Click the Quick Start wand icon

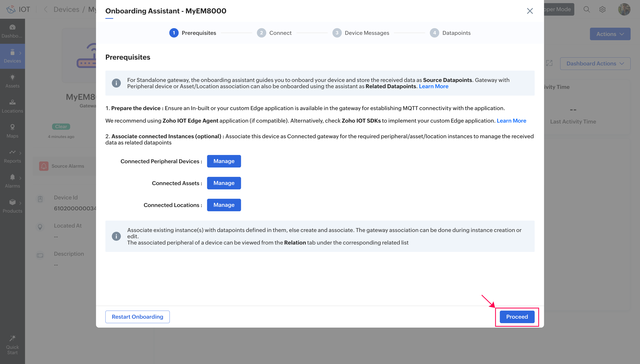click(x=12, y=339)
